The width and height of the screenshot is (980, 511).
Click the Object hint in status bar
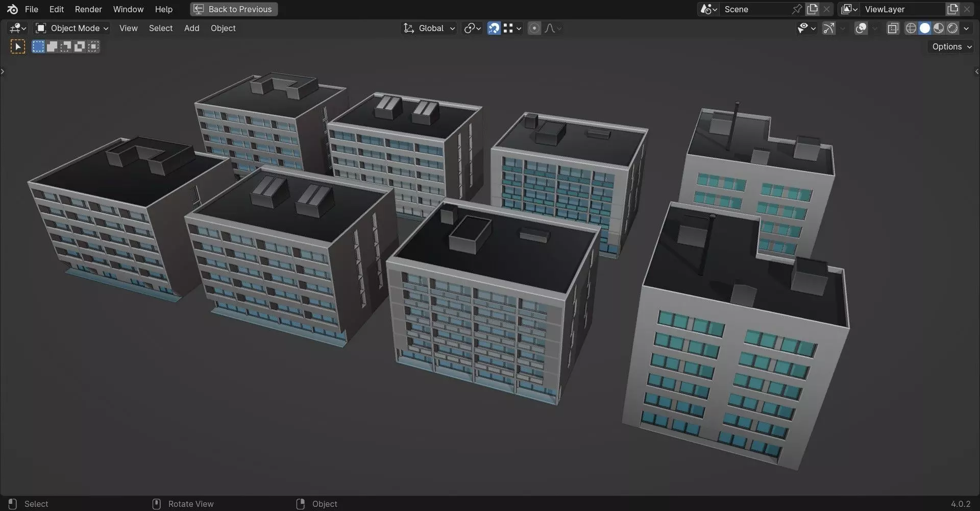pyautogui.click(x=317, y=504)
